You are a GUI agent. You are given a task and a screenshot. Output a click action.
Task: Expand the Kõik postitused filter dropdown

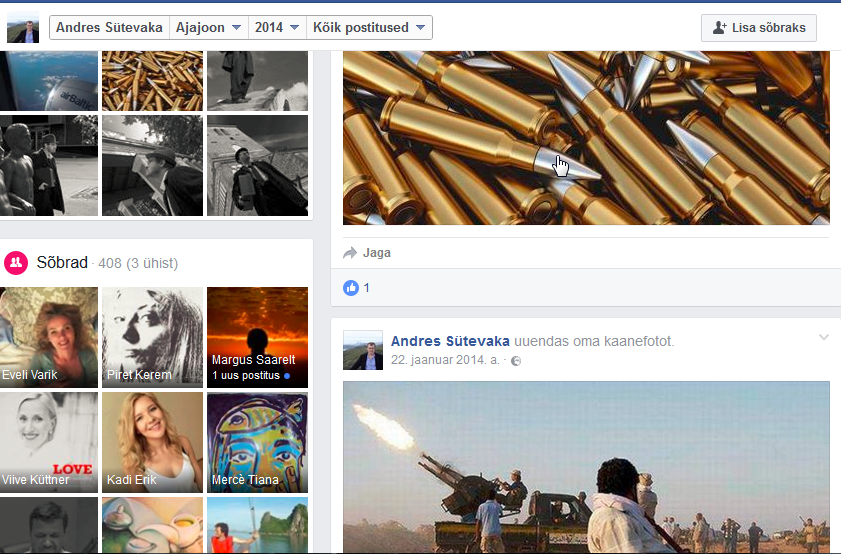coord(369,27)
